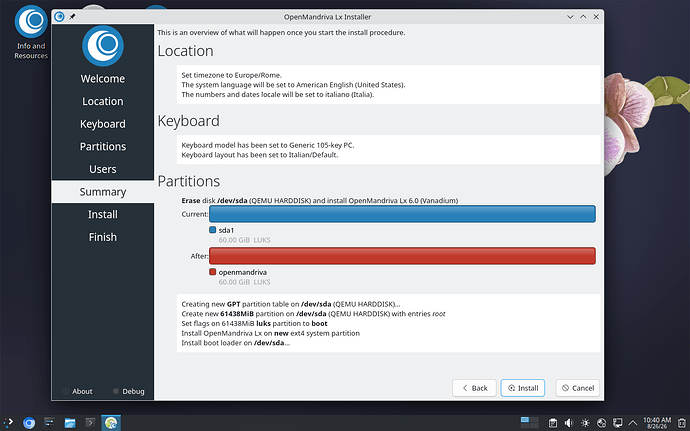The height and width of the screenshot is (431, 690).
Task: Open the clock showing 10:40 AM
Action: coord(657,423)
